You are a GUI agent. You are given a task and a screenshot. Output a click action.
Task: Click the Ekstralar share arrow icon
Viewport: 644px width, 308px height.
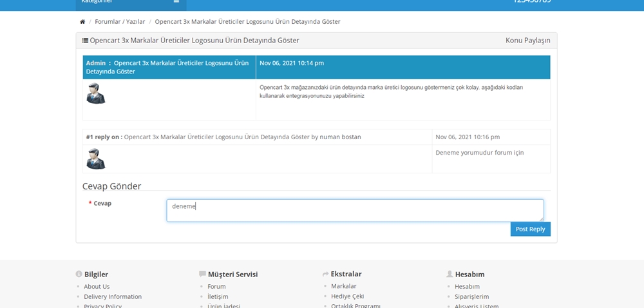[x=326, y=274]
